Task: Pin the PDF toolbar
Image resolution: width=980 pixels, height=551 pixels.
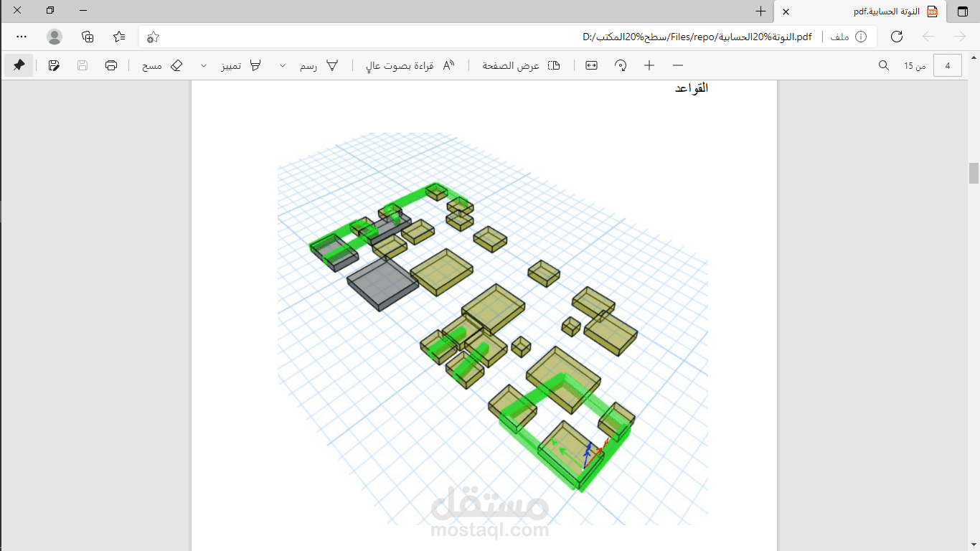Action: (19, 65)
